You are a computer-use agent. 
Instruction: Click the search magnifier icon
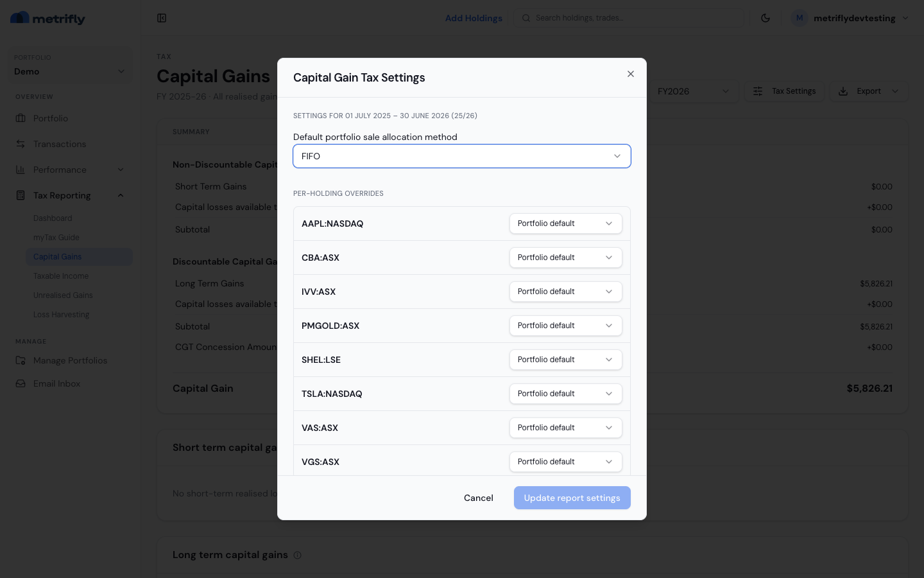click(x=526, y=18)
